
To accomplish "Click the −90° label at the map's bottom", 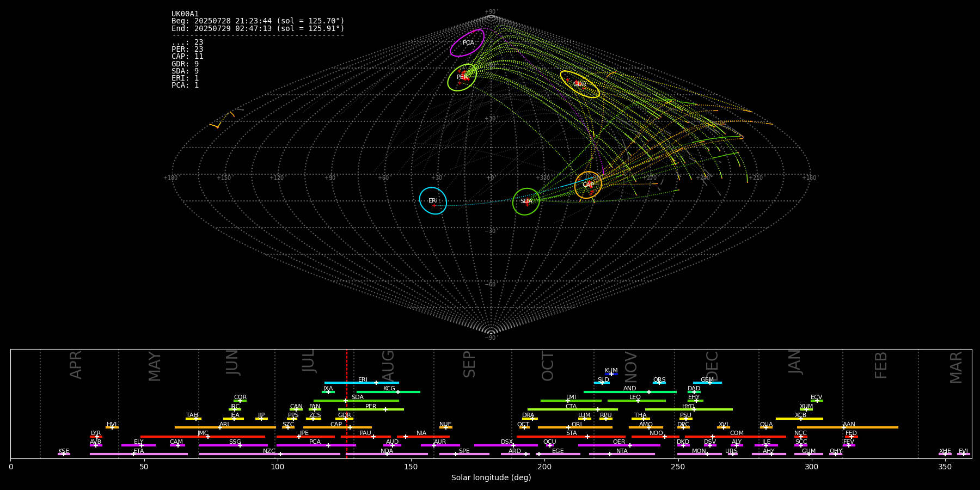I will pyautogui.click(x=491, y=338).
